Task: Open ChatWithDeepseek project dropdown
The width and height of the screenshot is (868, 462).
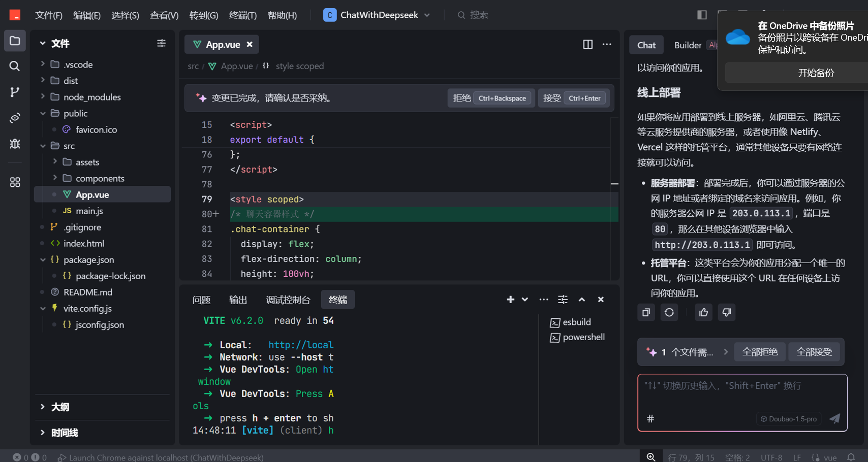Action: click(377, 15)
